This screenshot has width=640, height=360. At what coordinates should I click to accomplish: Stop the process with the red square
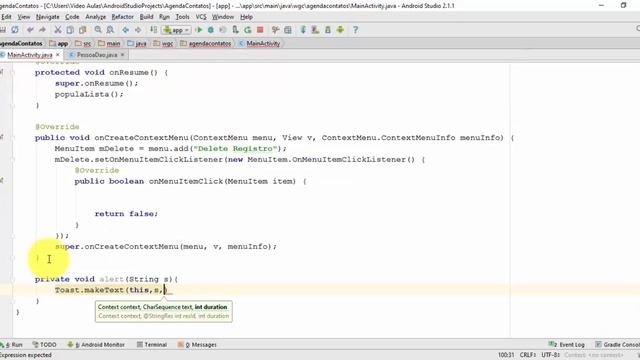click(260, 30)
